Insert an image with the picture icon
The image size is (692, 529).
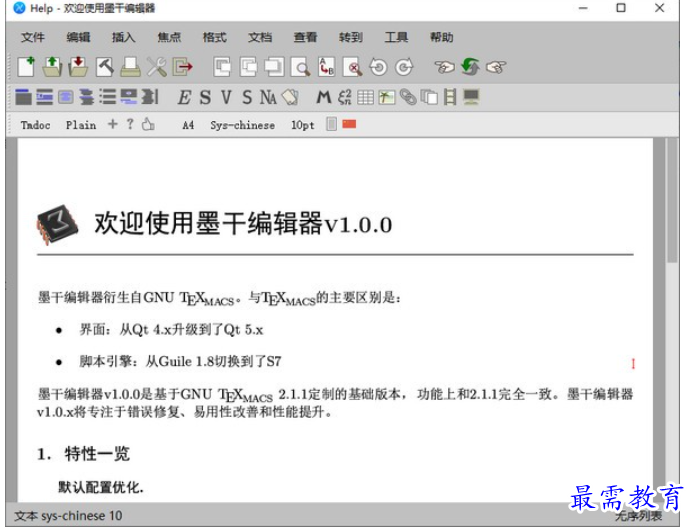[x=387, y=98]
